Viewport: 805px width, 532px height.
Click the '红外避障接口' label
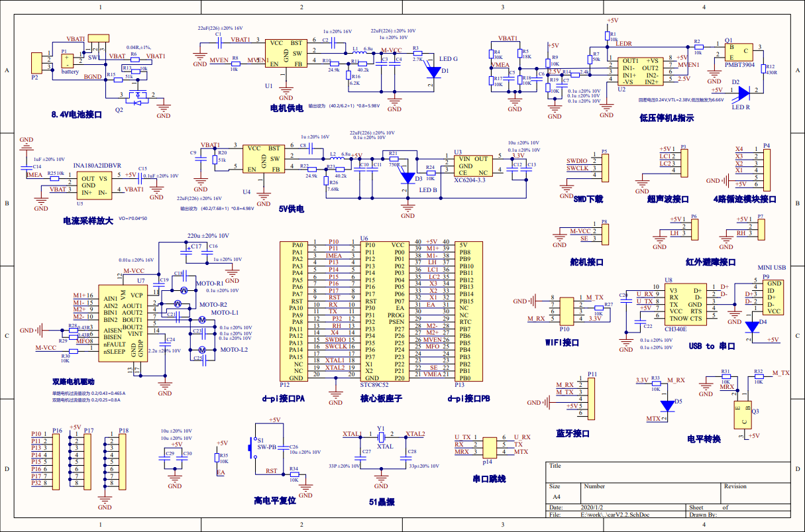tap(710, 262)
